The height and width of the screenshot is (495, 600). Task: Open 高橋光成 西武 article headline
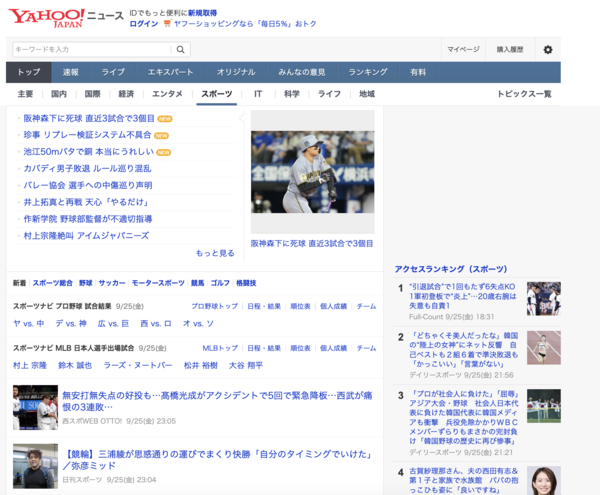(x=217, y=401)
